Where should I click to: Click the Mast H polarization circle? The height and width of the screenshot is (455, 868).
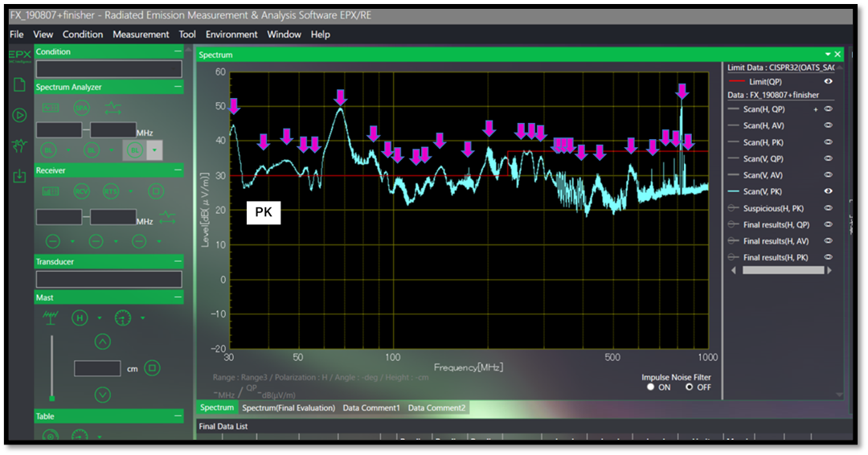pyautogui.click(x=80, y=318)
